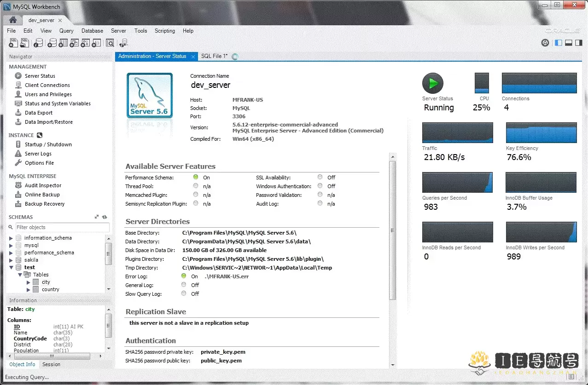Expand the schemas panel with arrows icon
Image resolution: width=588 pixels, height=385 pixels.
click(x=97, y=217)
